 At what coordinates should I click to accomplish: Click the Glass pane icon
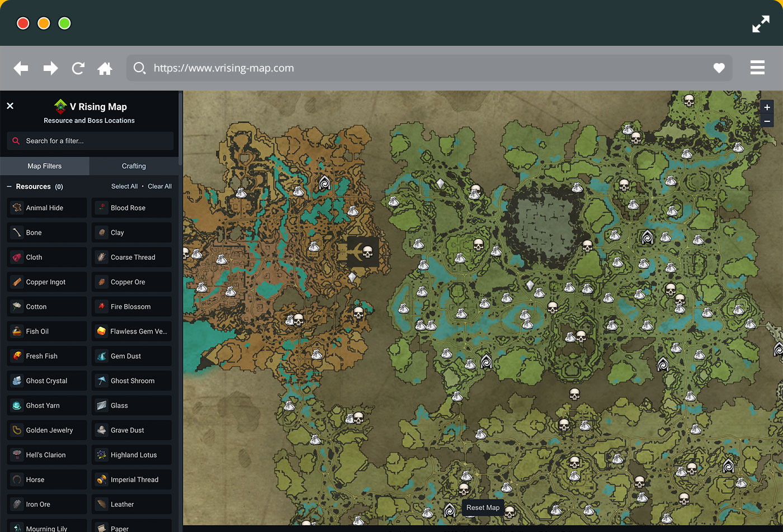tap(101, 405)
